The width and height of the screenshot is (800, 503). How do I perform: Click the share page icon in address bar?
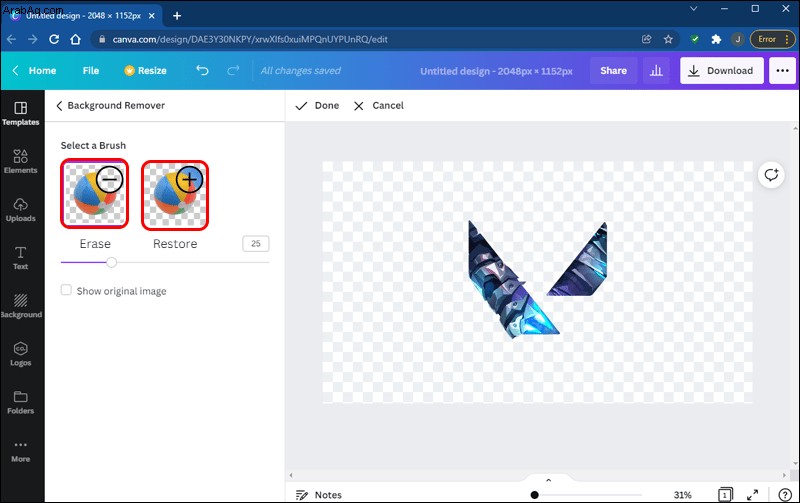(x=646, y=39)
